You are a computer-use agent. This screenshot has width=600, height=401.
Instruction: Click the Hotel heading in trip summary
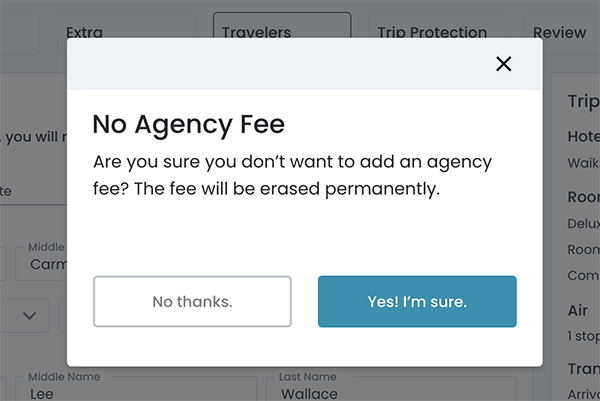tap(583, 137)
